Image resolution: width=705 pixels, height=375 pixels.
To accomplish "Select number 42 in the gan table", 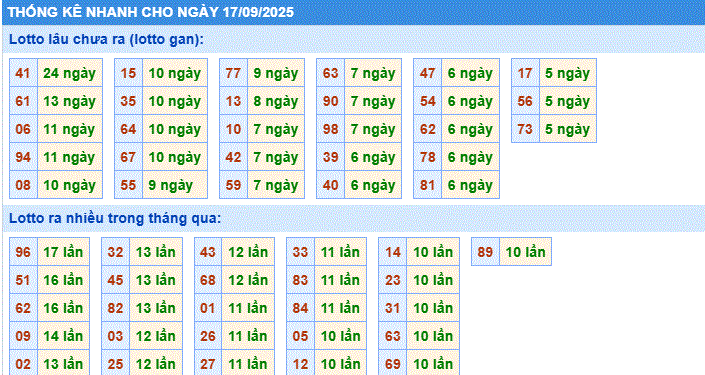I will click(234, 157).
